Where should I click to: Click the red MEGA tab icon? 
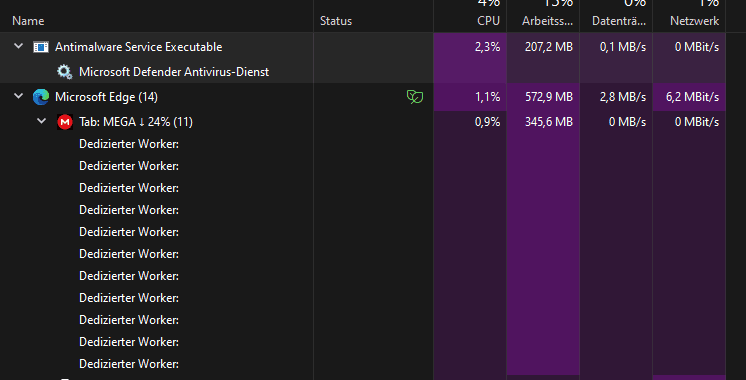[x=64, y=122]
